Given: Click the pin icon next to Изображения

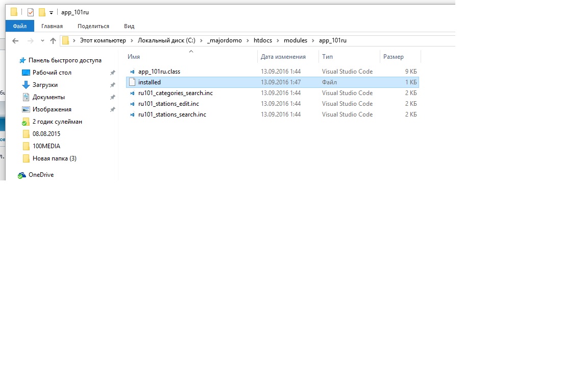Looking at the screenshot, I should tap(112, 110).
